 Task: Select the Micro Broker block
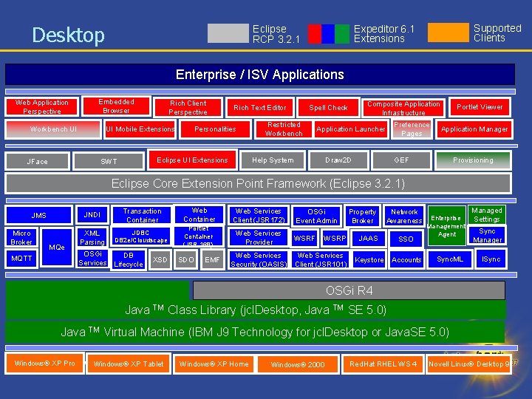click(21, 237)
